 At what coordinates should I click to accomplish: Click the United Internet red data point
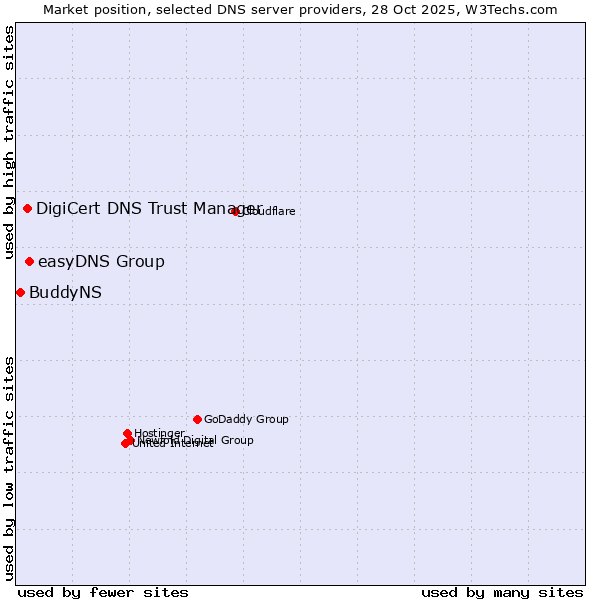[x=125, y=443]
